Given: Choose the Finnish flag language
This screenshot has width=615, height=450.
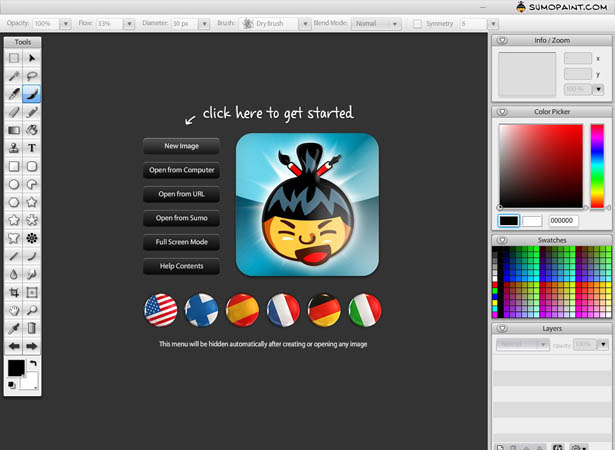Looking at the screenshot, I should (x=201, y=310).
